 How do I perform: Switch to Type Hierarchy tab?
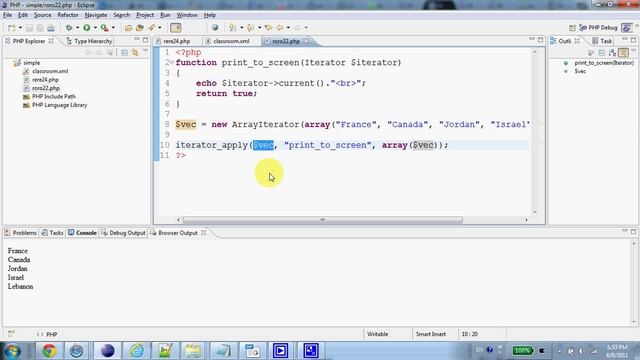(x=89, y=41)
